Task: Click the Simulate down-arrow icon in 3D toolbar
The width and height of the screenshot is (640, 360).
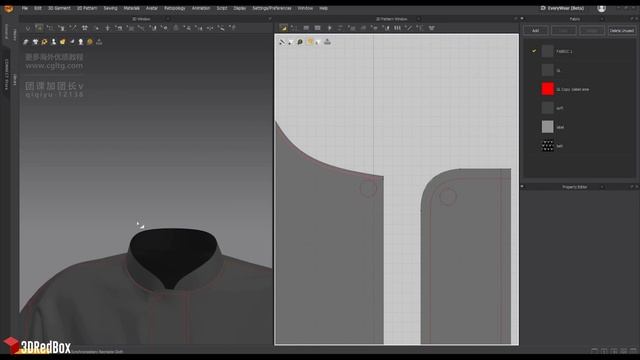Action: pyautogui.click(x=28, y=28)
